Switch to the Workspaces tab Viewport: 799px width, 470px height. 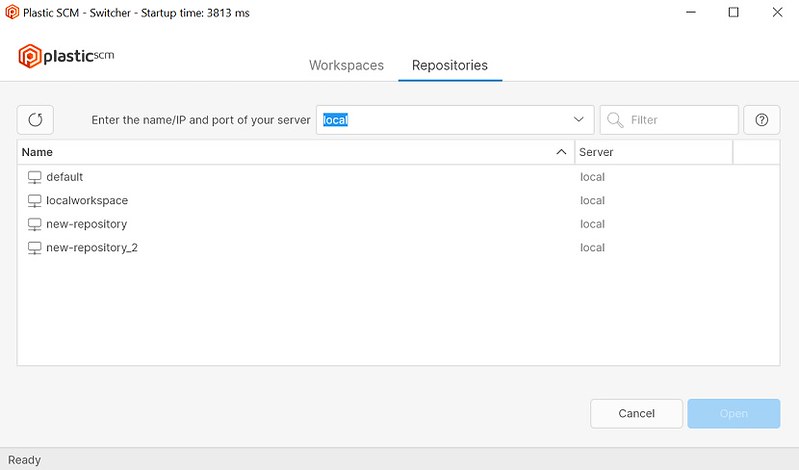pyautogui.click(x=347, y=65)
